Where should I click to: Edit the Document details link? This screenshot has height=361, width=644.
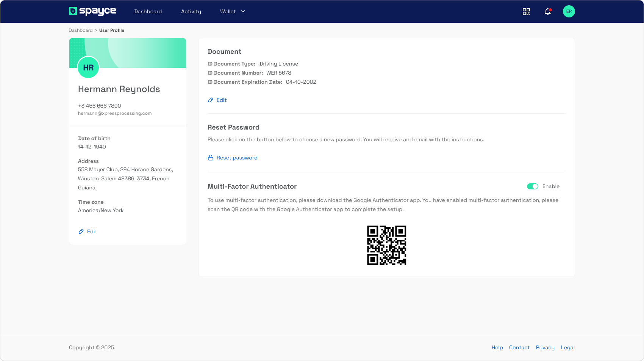[x=222, y=100]
